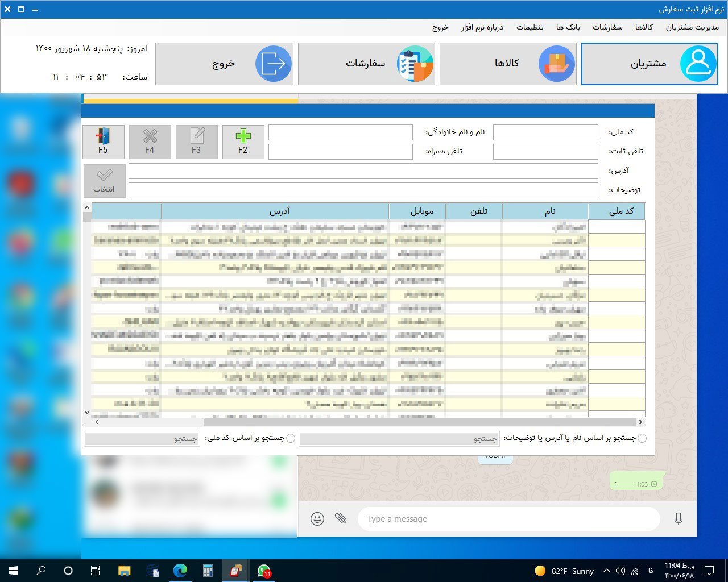Focus the تلفن همراه input field
728x582 pixels.
click(x=341, y=152)
